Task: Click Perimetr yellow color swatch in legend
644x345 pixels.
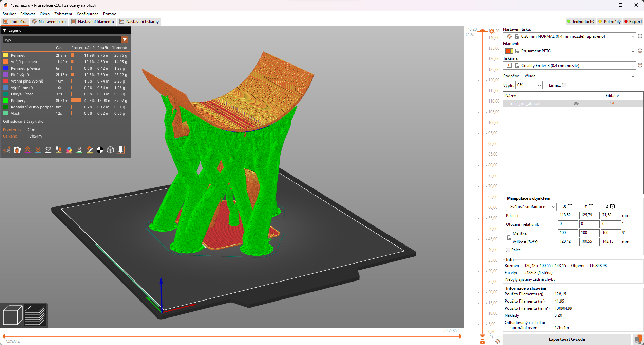Action: click(5, 55)
